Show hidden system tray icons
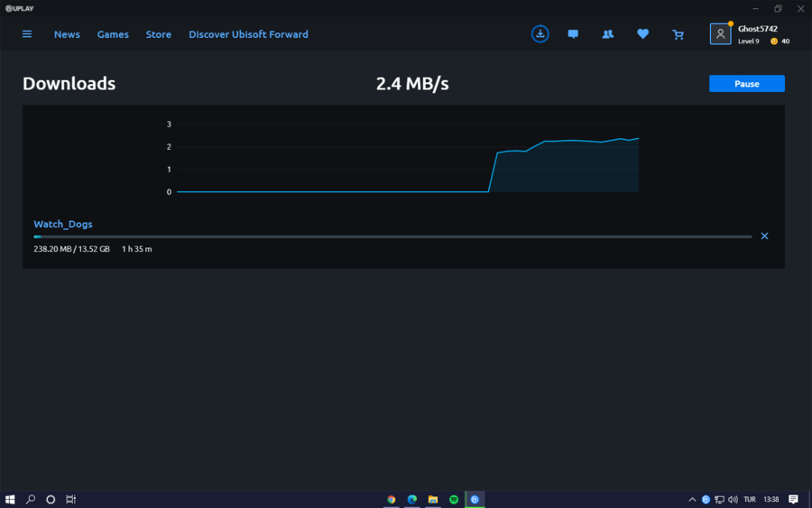812x508 pixels. 692,499
